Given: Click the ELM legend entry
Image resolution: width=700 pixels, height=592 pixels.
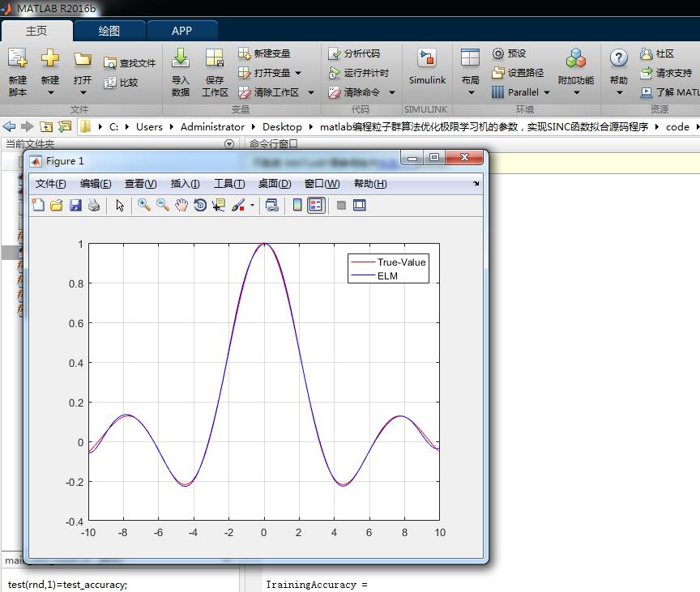Looking at the screenshot, I should click(375, 275).
